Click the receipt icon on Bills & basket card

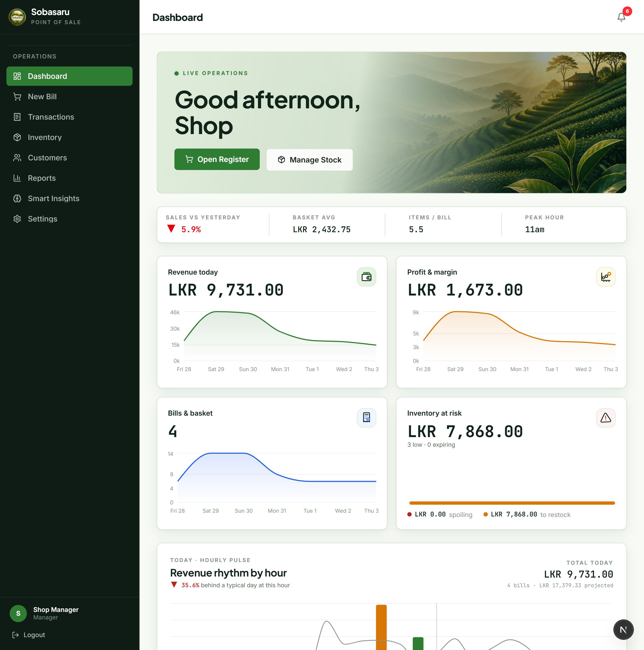366,418
